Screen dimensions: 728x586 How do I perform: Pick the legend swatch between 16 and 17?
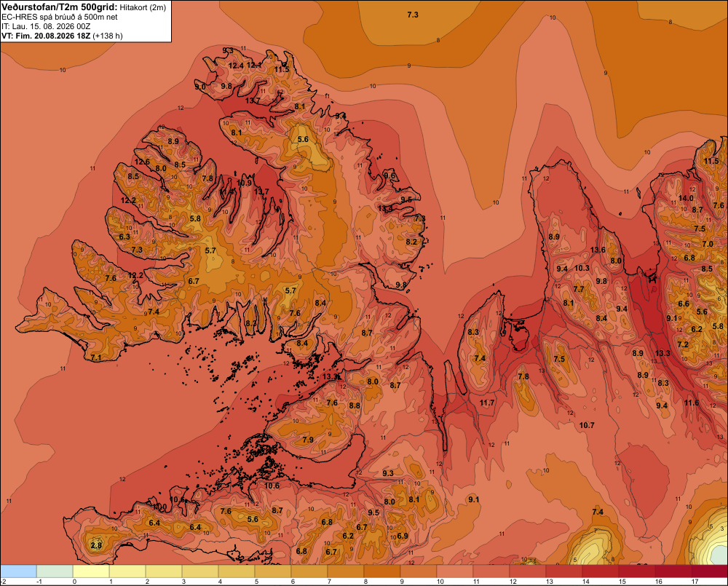pos(673,571)
